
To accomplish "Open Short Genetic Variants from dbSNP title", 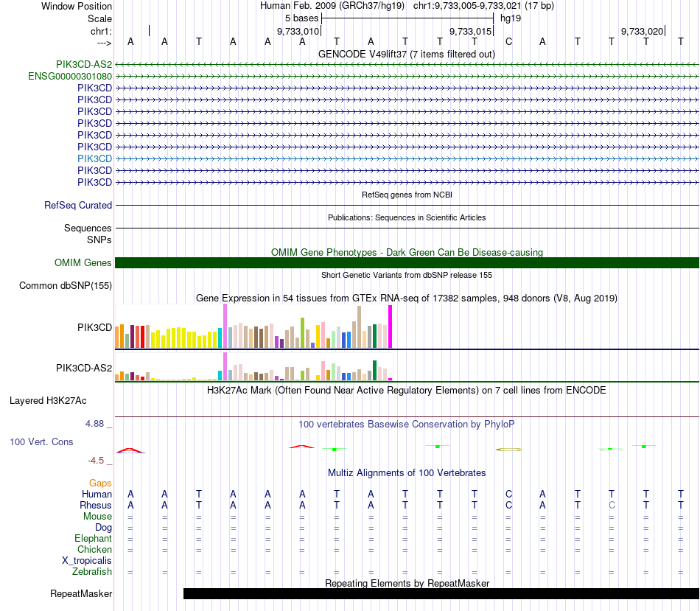I will [407, 275].
